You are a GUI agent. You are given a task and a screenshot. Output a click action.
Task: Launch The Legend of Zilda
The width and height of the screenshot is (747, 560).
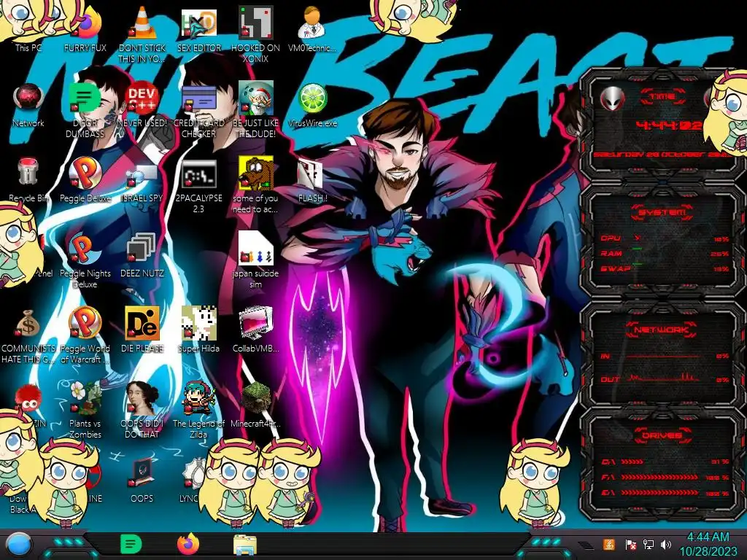click(198, 411)
